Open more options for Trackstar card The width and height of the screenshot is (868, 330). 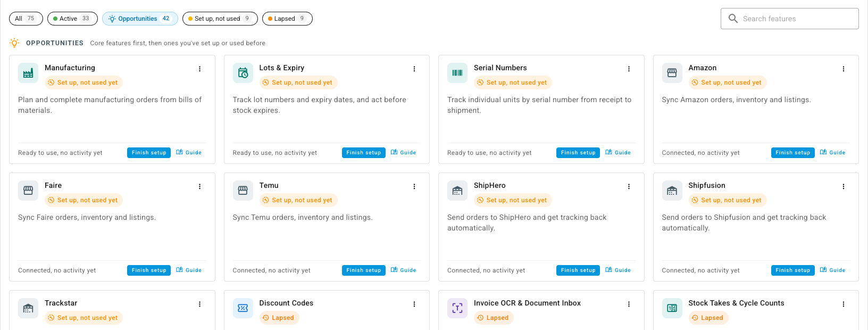coord(200,304)
